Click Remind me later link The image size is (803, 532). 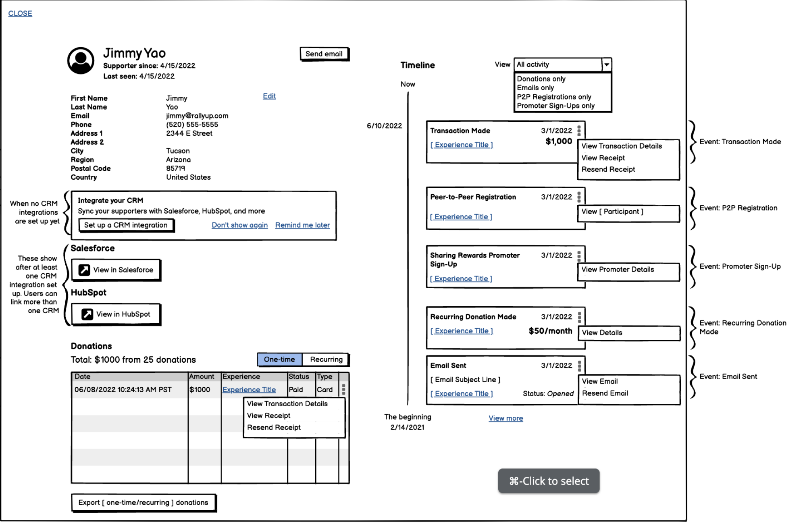(x=302, y=225)
